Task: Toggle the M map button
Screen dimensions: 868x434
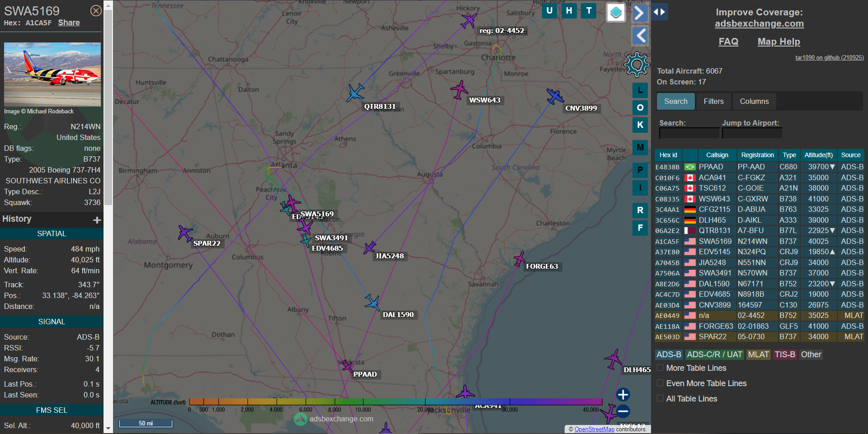Action: click(x=640, y=148)
